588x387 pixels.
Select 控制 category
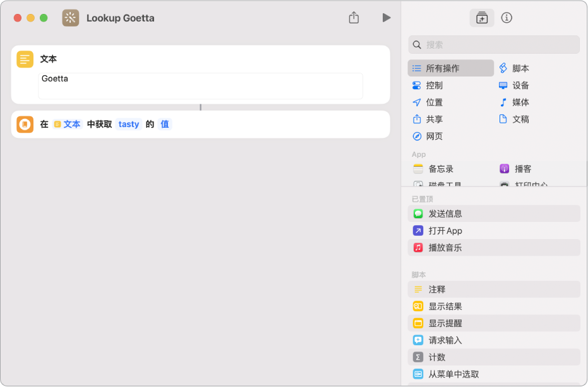pos(428,85)
